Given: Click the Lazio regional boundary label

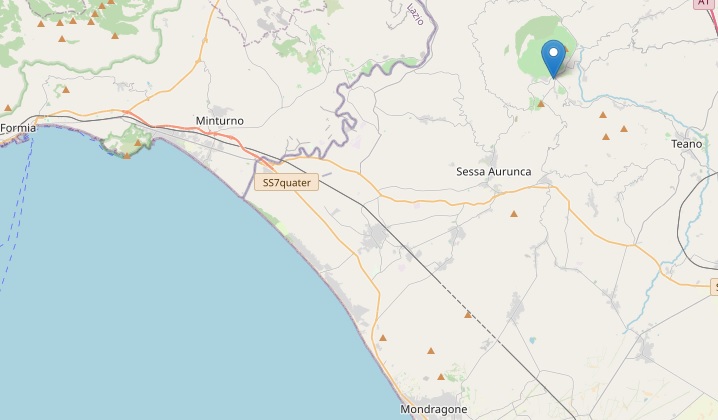Looking at the screenshot, I should point(415,14).
